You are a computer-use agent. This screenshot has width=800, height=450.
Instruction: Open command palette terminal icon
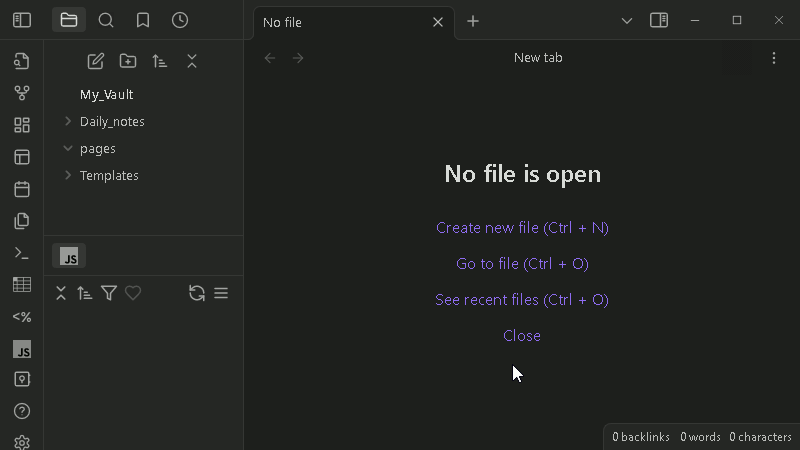22,253
